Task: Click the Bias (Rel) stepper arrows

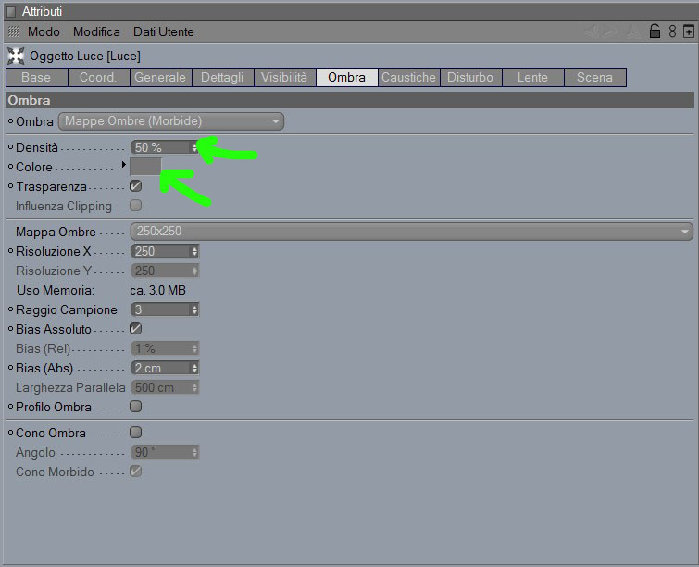Action: [x=194, y=349]
